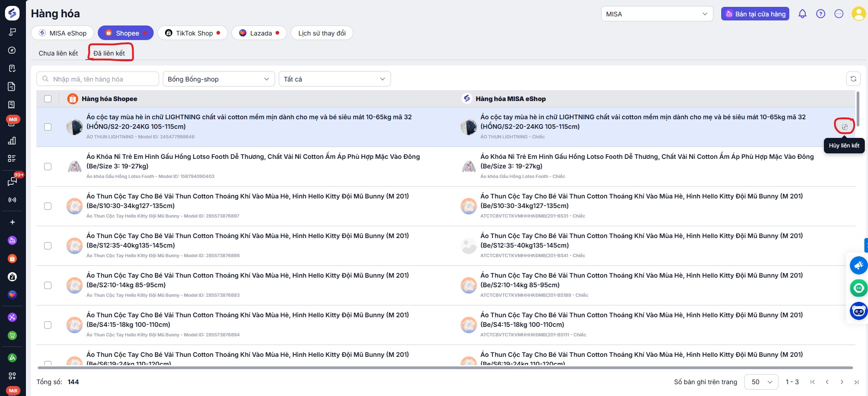Click the unlink (Hủy liên kết) icon

tap(844, 127)
